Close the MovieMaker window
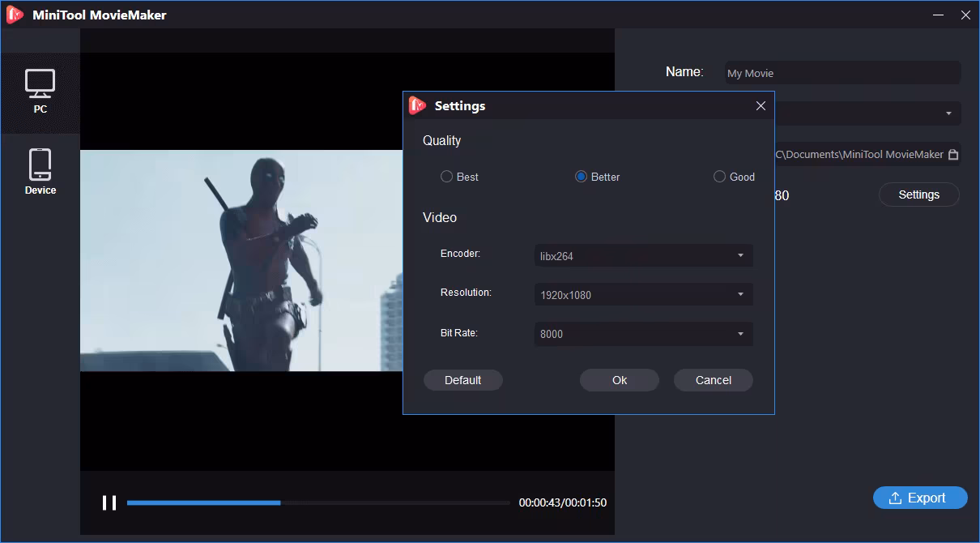 [x=965, y=15]
